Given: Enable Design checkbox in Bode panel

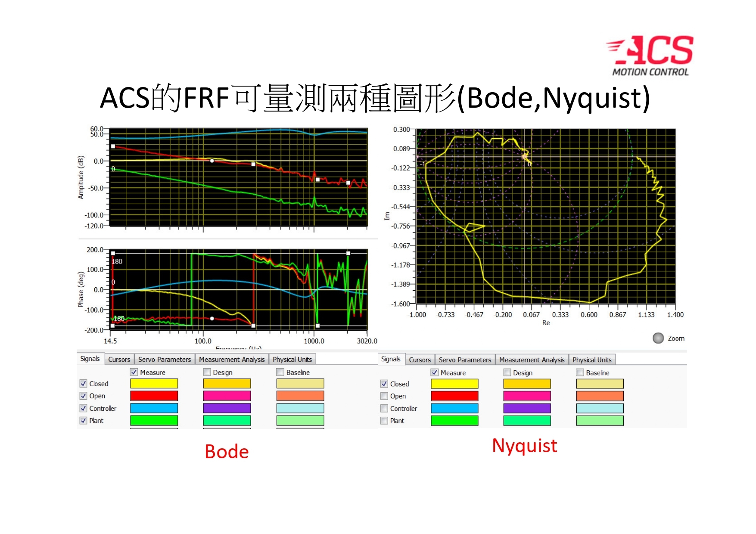Looking at the screenshot, I should click(x=207, y=372).
